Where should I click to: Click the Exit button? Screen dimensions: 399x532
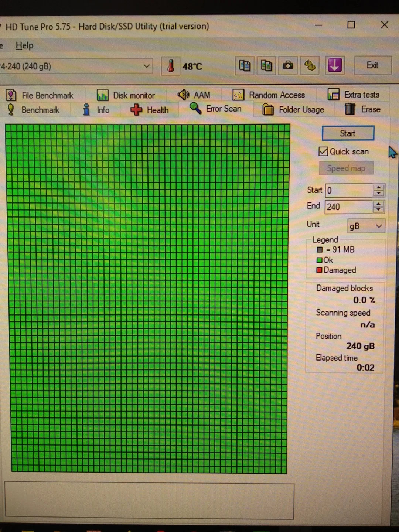(372, 65)
